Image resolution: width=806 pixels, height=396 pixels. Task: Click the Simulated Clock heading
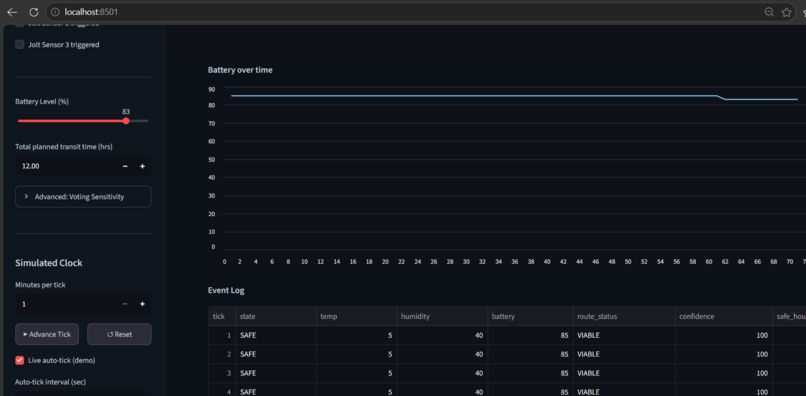click(49, 263)
